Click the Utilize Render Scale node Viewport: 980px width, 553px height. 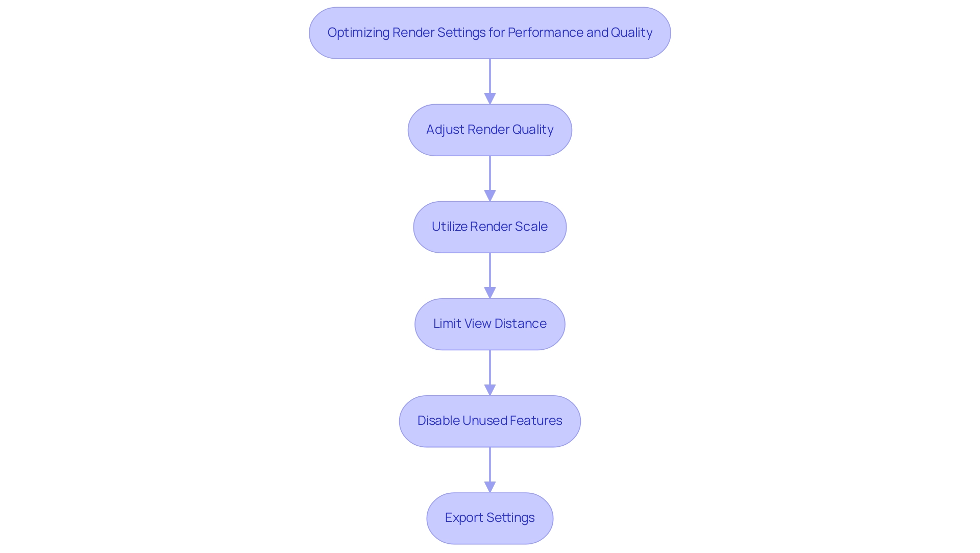point(489,226)
